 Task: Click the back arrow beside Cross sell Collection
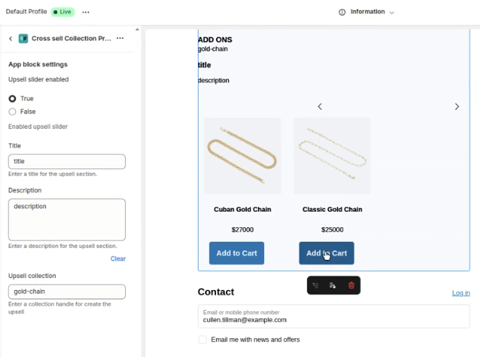point(11,39)
